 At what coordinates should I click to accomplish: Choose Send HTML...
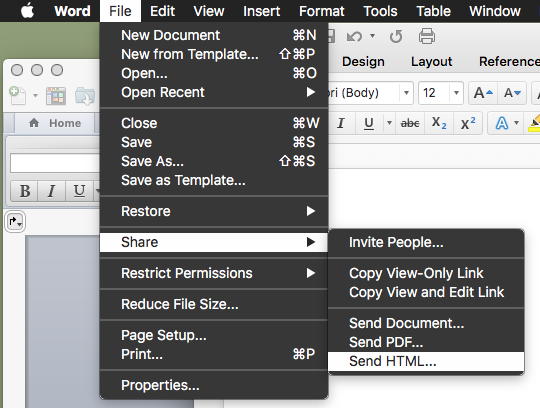coord(426,361)
